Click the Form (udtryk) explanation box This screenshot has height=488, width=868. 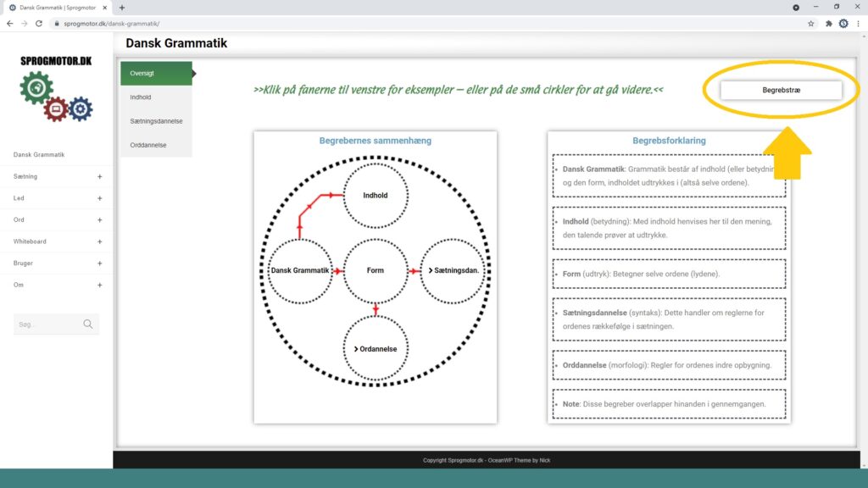pos(669,274)
